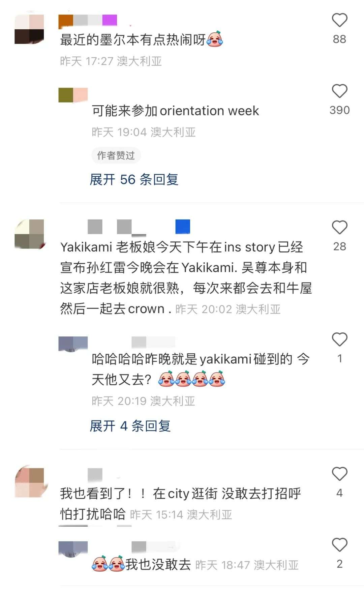364x592 pixels.
Task: Expand 4 replies under Yakikami comment
Action: click(130, 426)
